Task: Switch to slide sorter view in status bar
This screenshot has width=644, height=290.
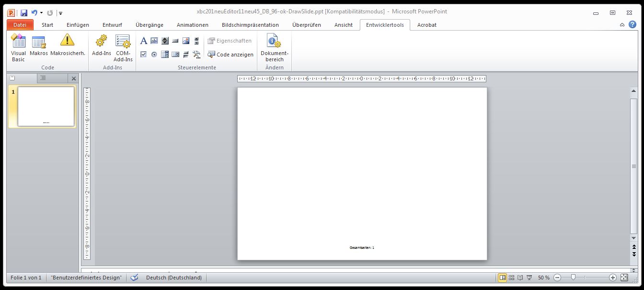Action: coord(511,278)
